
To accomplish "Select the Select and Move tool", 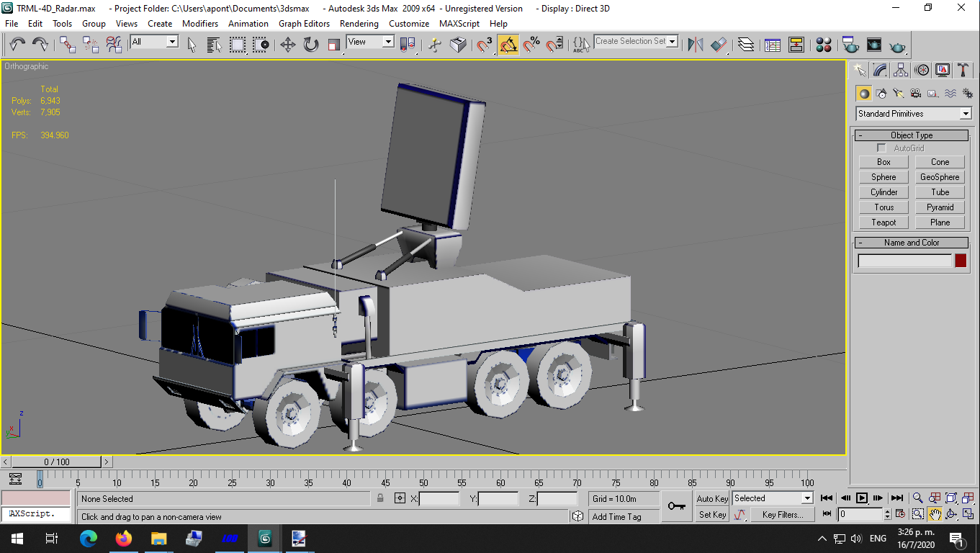I will tap(287, 45).
